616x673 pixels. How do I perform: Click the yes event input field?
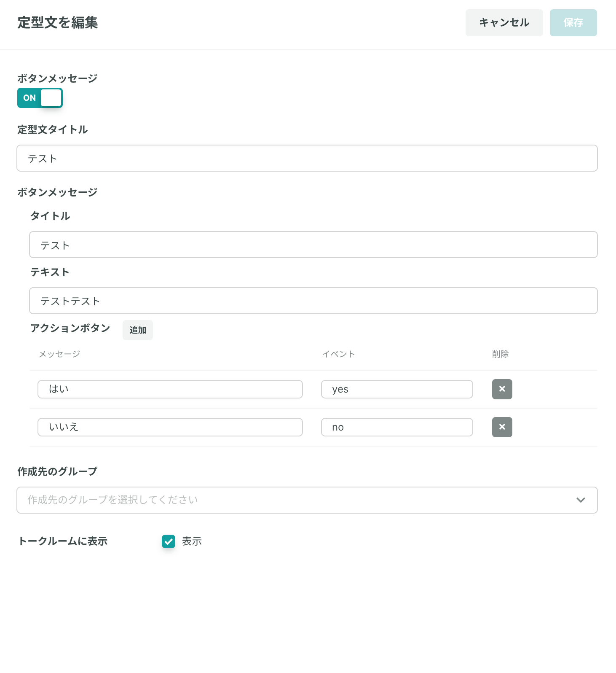(x=397, y=389)
